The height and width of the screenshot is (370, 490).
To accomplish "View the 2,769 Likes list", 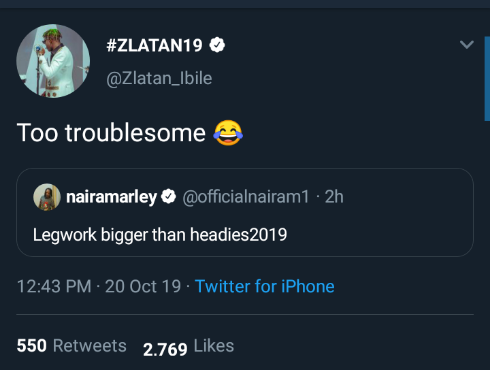I will pos(188,347).
